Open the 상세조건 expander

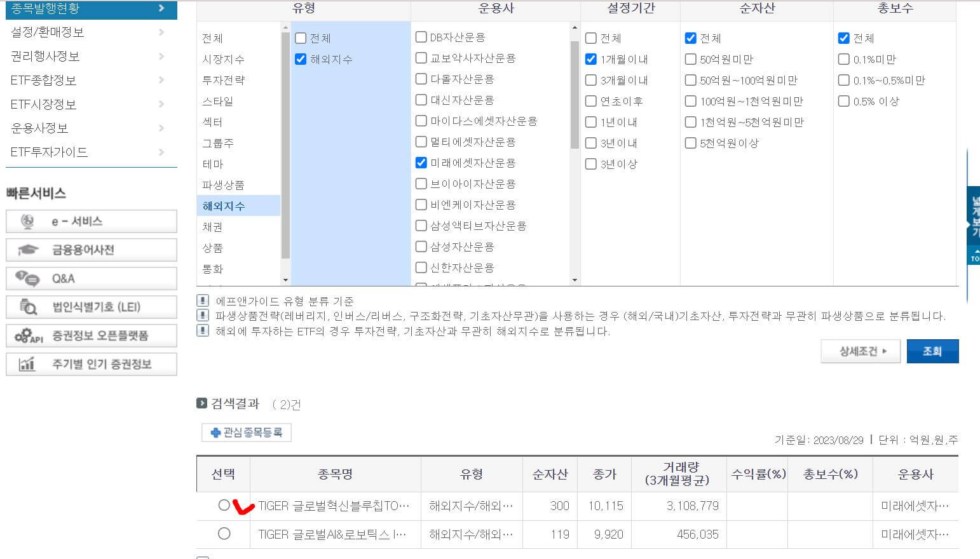pyautogui.click(x=861, y=351)
